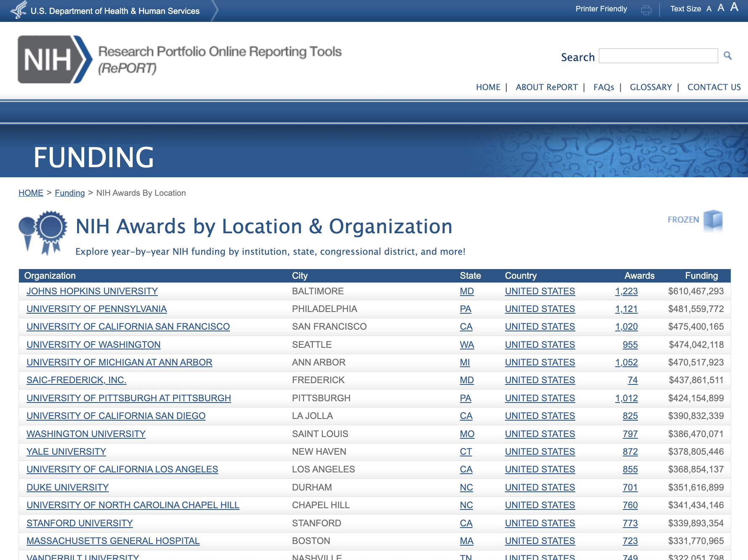
Task: Click the NIH logo
Action: pos(55,59)
